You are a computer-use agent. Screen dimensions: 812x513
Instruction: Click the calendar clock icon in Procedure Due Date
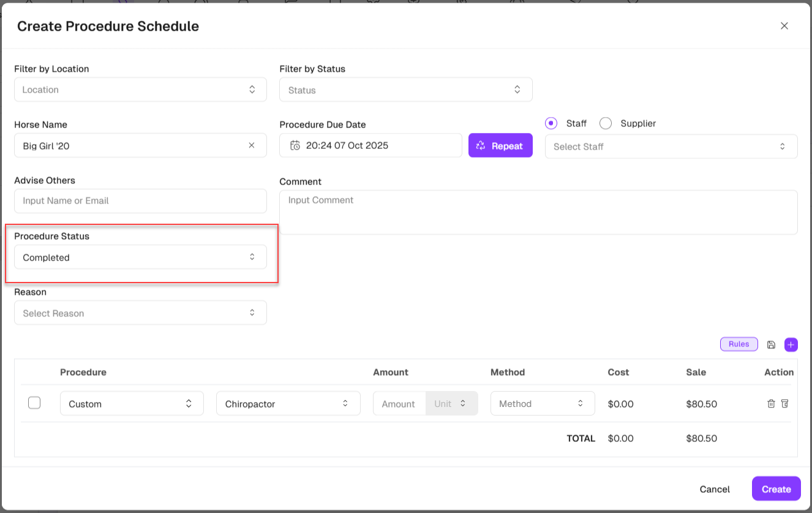pos(295,146)
